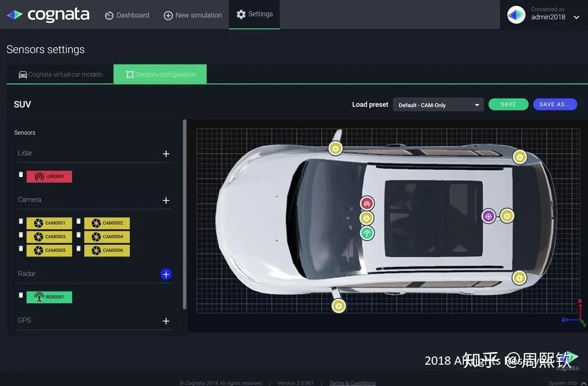This screenshot has width=588, height=386.
Task: Open the Load preset dropdown
Action: click(438, 105)
